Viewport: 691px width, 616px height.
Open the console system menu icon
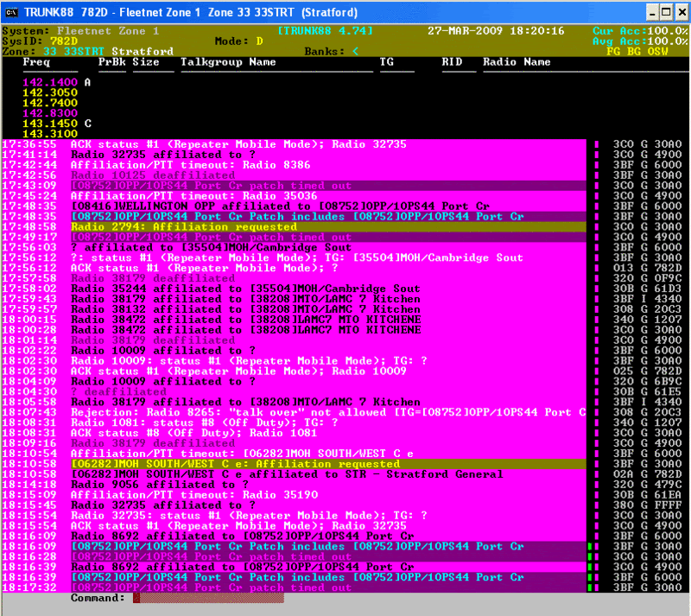tap(12, 11)
